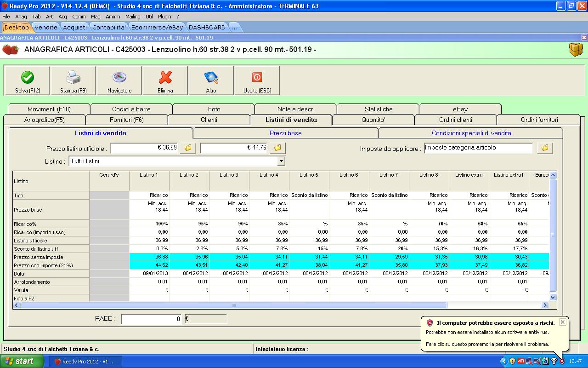Screen dimensions: 588x368
Task: Click the RAEE value input field
Action: [152, 319]
